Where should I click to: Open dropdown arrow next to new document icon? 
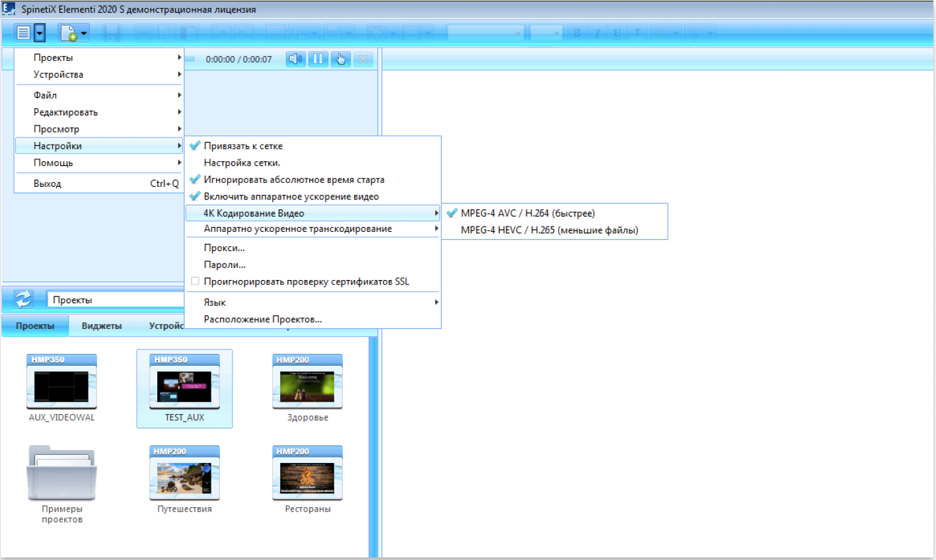pos(84,33)
